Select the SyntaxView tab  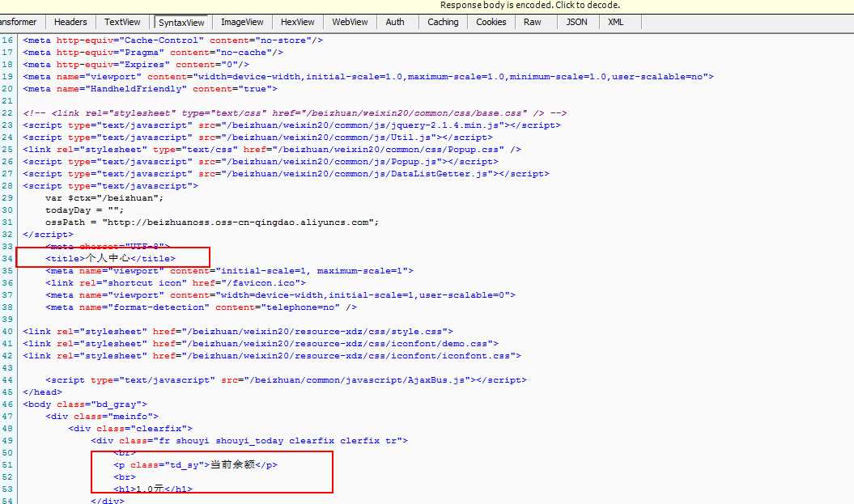[x=181, y=23]
